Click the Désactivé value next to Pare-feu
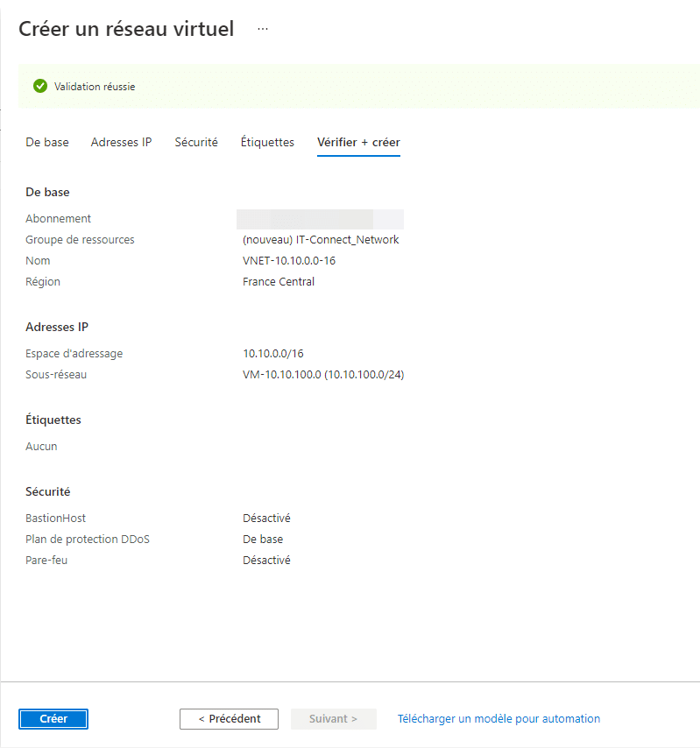This screenshot has height=748, width=700. (266, 561)
